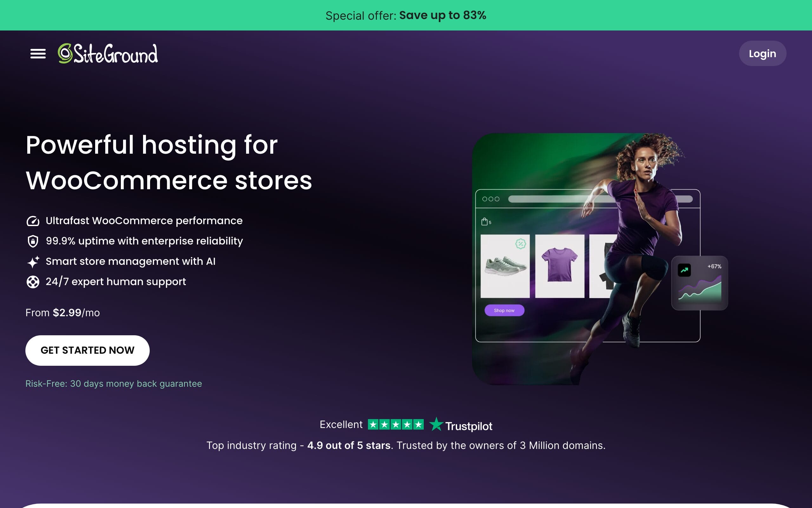Click the green trend arrow icon
The image size is (812, 508).
pyautogui.click(x=684, y=270)
